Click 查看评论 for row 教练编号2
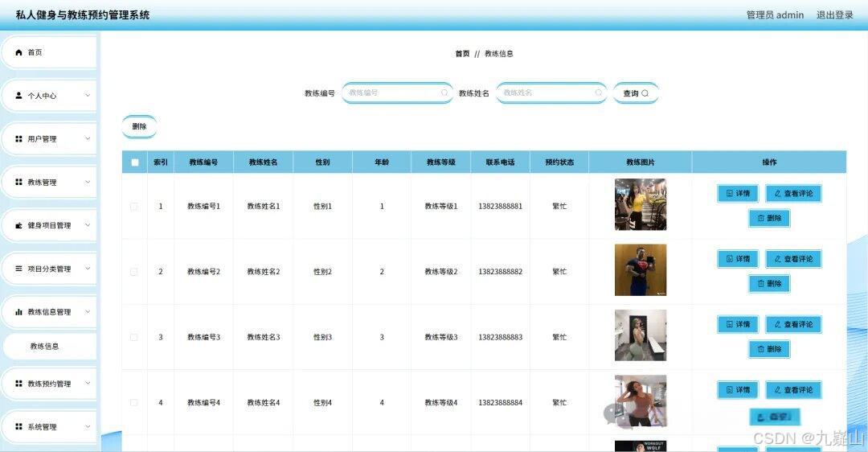 tap(793, 259)
